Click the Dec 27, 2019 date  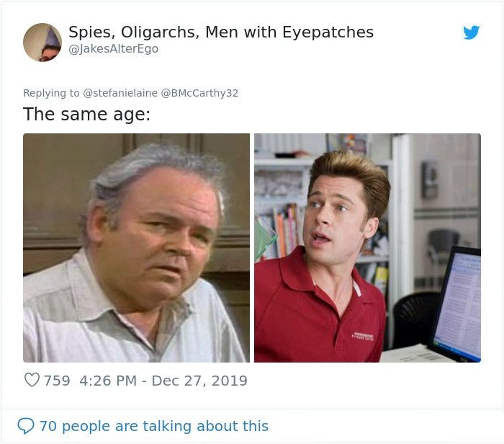point(199,381)
